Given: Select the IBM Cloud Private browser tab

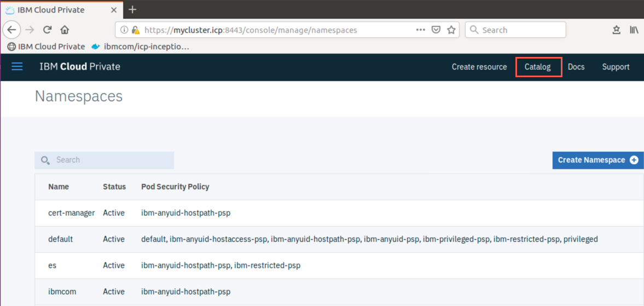Looking at the screenshot, I should click(61, 9).
